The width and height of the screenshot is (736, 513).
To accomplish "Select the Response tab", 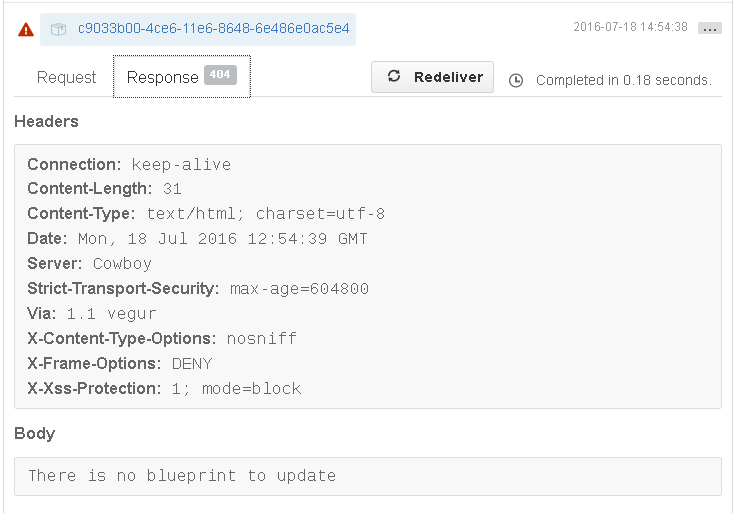I will [182, 77].
